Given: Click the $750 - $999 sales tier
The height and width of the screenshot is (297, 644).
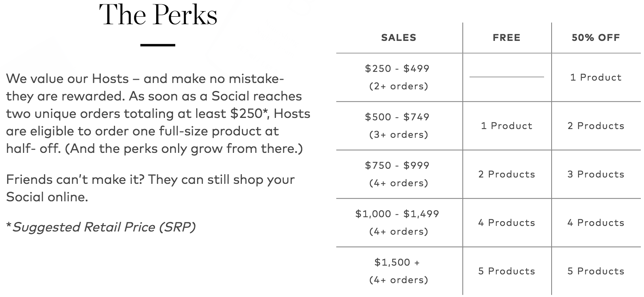Looking at the screenshot, I should [x=397, y=165].
